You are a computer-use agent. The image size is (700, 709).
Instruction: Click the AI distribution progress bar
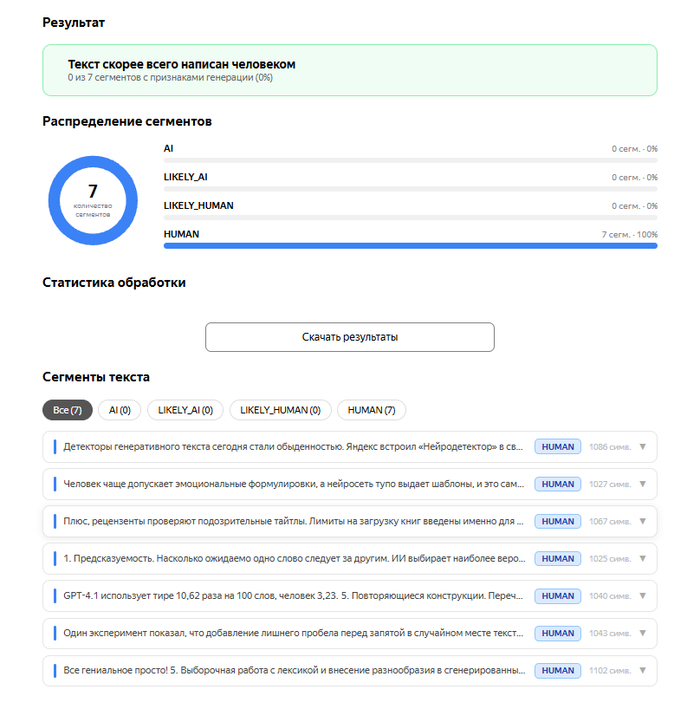[410, 161]
